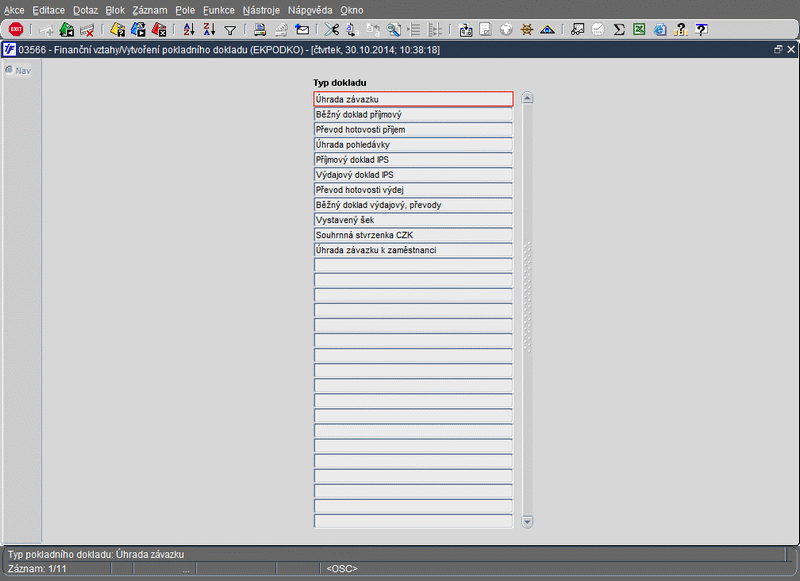Viewport: 800px width, 581px height.
Task: Open the Blok menu
Action: [x=115, y=10]
